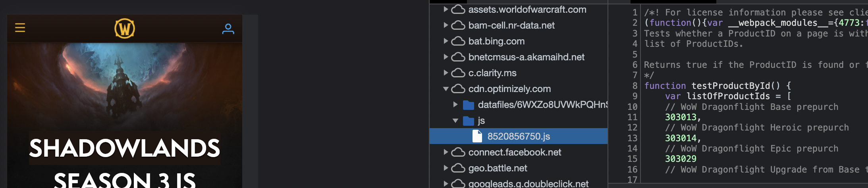Collapse the js folder
Screen dimensions: 868x188
455,121
